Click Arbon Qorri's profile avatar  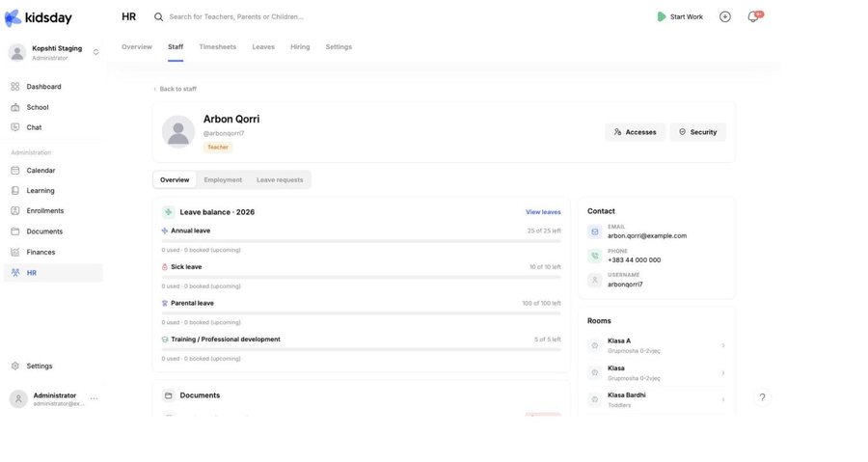[x=178, y=132]
